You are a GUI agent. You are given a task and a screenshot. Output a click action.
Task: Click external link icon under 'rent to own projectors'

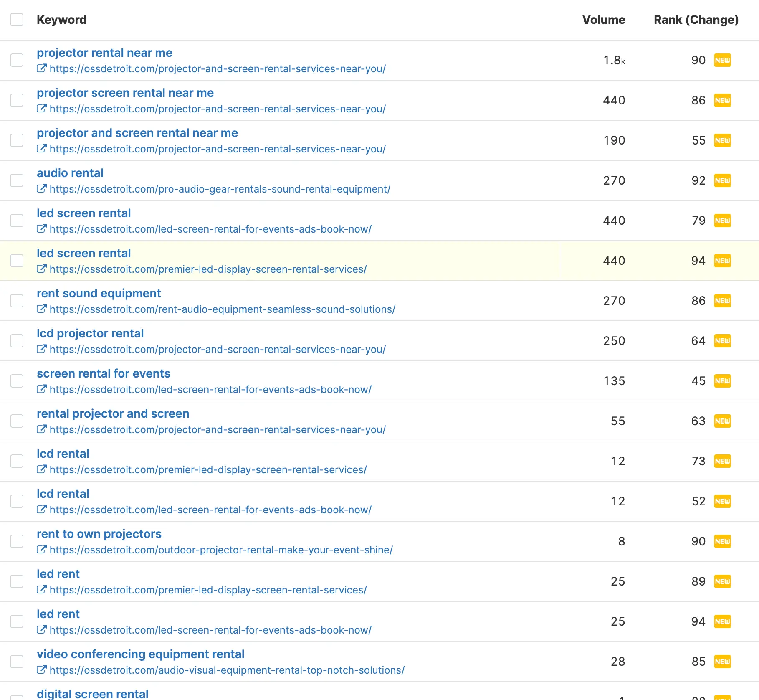pyautogui.click(x=41, y=550)
